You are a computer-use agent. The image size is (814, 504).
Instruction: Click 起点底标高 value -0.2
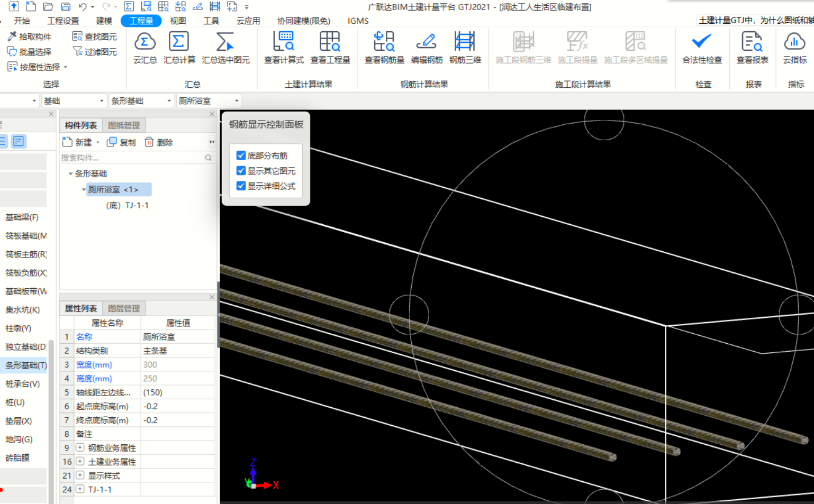[x=178, y=406]
